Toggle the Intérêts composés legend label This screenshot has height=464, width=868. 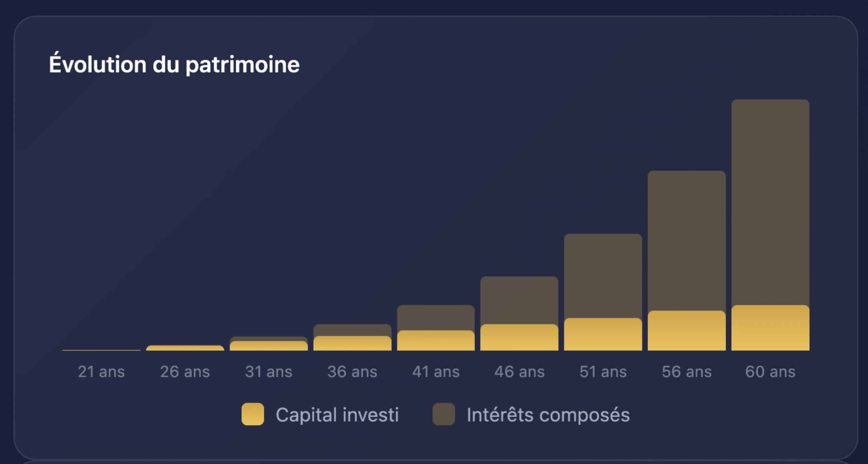pyautogui.click(x=548, y=415)
